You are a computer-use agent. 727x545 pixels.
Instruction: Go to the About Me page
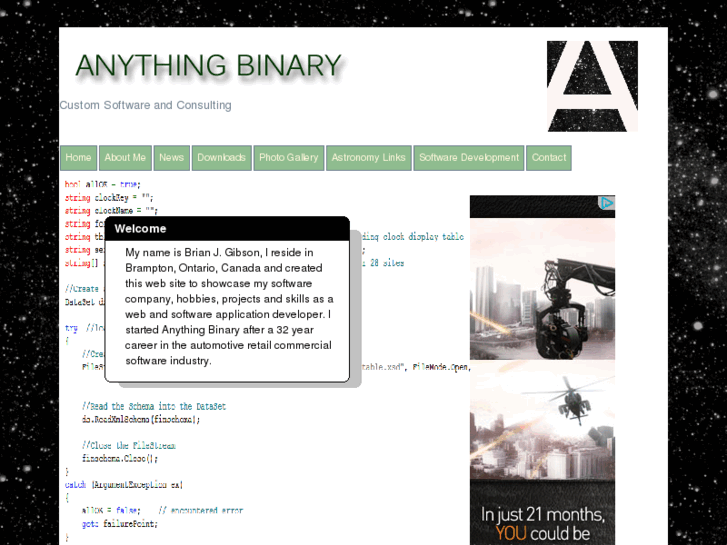point(125,158)
